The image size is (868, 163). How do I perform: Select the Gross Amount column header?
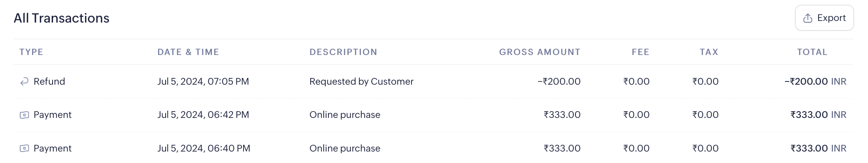coord(540,52)
